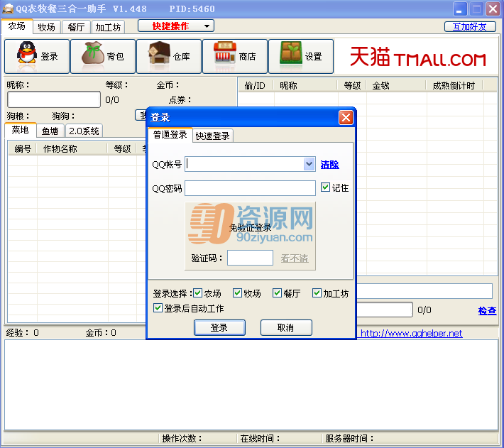Click the app icon in the title bar
Screen dimensions: 504x448
(x=8, y=9)
